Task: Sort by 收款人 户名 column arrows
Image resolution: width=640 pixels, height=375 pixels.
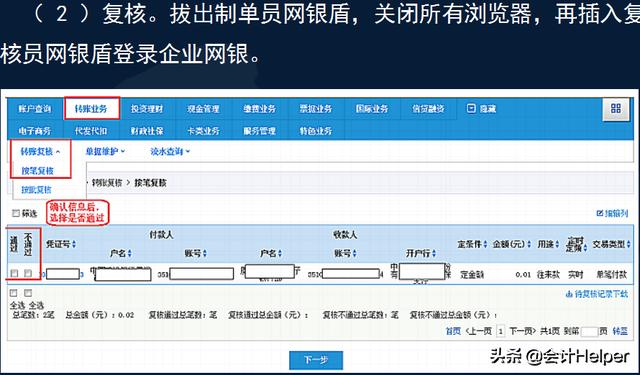Action: (x=280, y=253)
